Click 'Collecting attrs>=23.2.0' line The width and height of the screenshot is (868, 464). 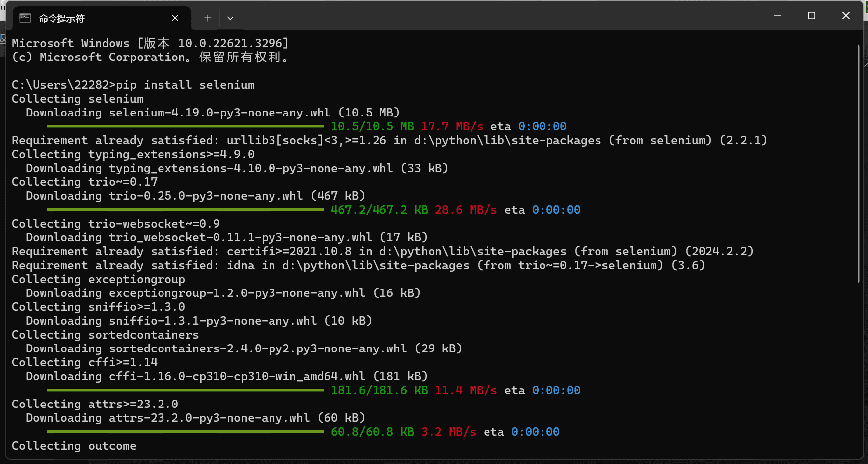point(95,404)
